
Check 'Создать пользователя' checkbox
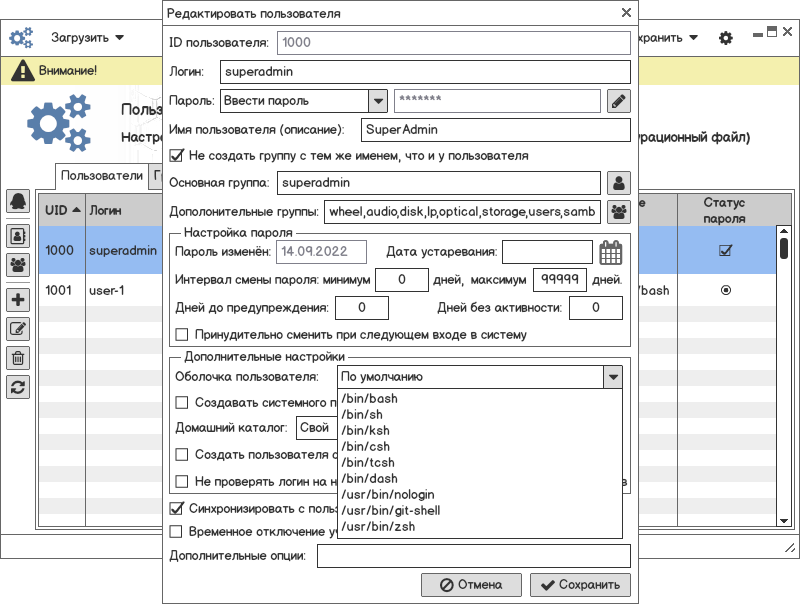tap(182, 454)
